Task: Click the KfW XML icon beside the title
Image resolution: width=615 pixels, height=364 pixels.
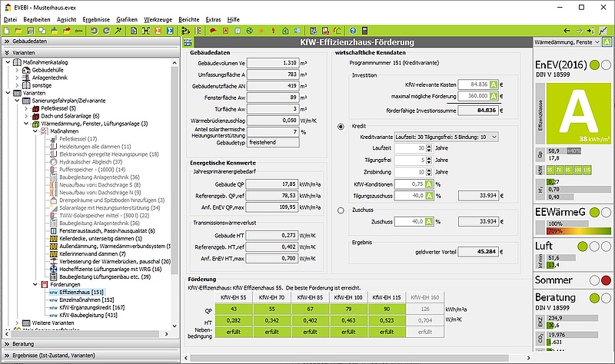Action: point(188,42)
